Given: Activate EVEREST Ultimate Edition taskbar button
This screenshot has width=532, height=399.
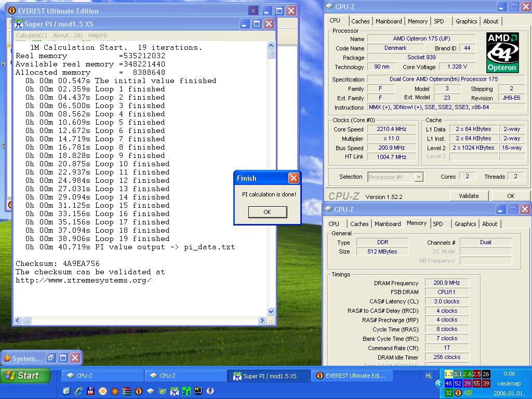Looking at the screenshot, I should click(x=353, y=376).
